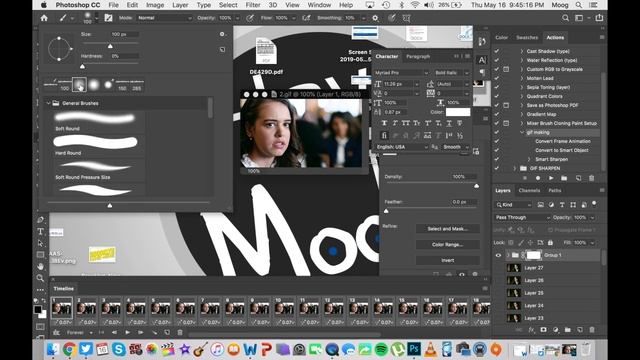Select the Type tool in toolbar
640x360 pixels.
coord(40,231)
